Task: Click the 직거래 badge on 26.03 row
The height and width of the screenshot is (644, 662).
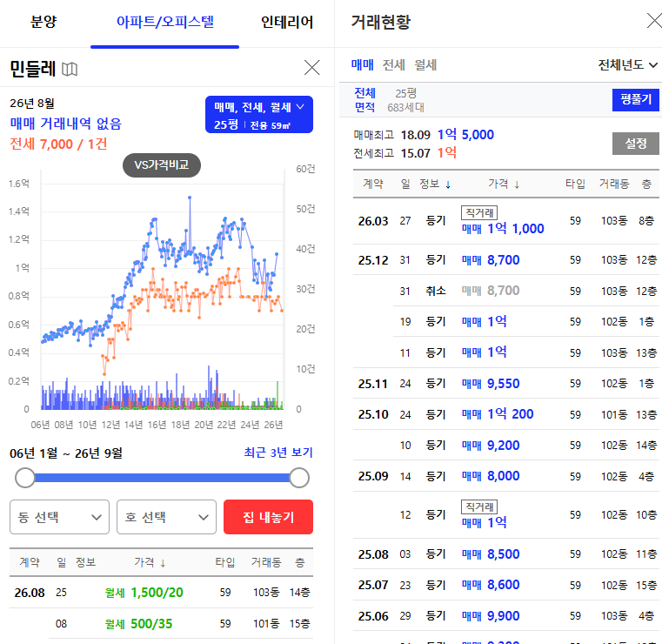Action: [479, 212]
